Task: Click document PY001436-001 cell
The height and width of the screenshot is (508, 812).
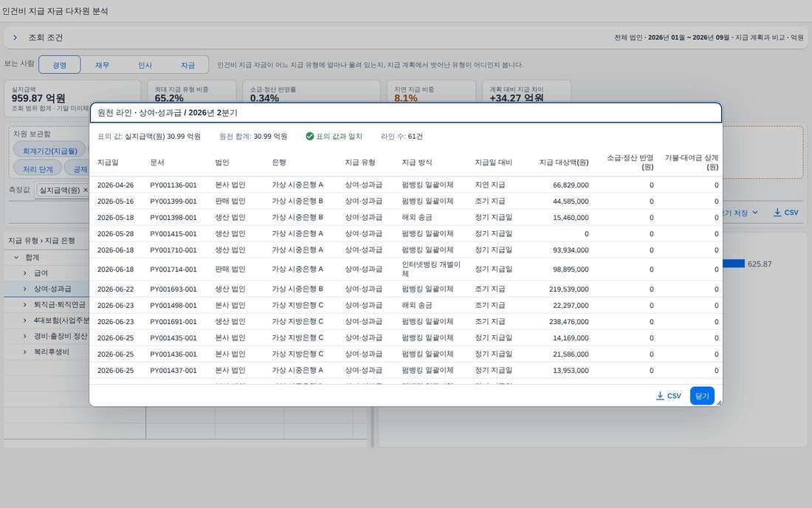Action: [x=173, y=354]
